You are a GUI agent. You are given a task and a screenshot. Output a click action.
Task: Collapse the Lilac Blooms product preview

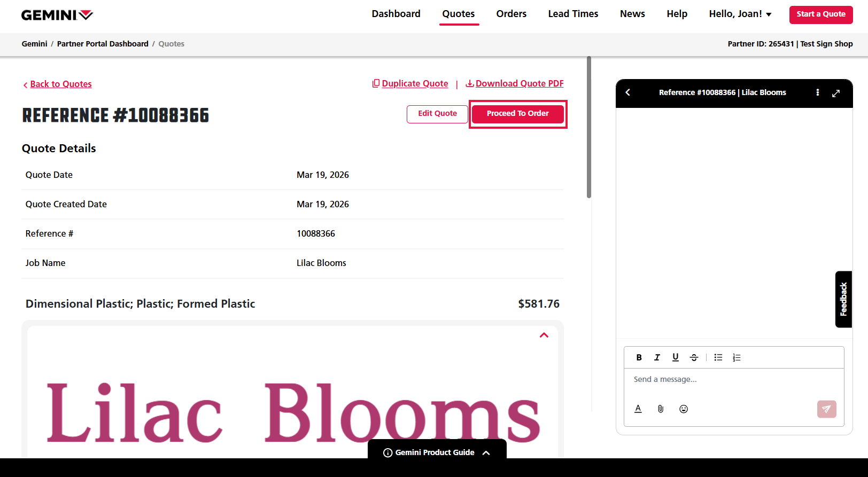pyautogui.click(x=544, y=335)
